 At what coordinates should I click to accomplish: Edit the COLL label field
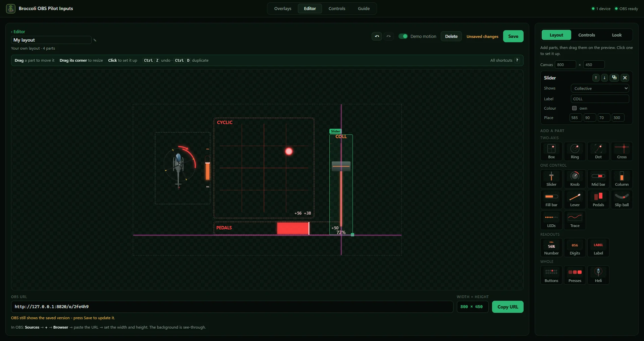click(x=600, y=99)
